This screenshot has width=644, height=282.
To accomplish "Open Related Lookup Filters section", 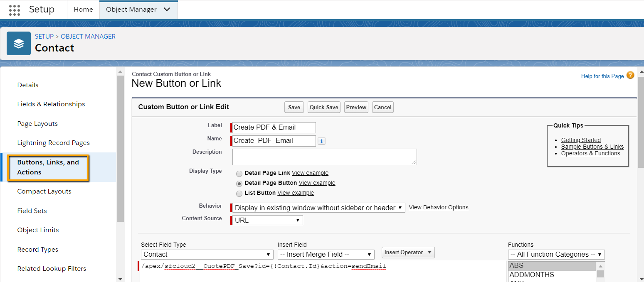I will [52, 269].
